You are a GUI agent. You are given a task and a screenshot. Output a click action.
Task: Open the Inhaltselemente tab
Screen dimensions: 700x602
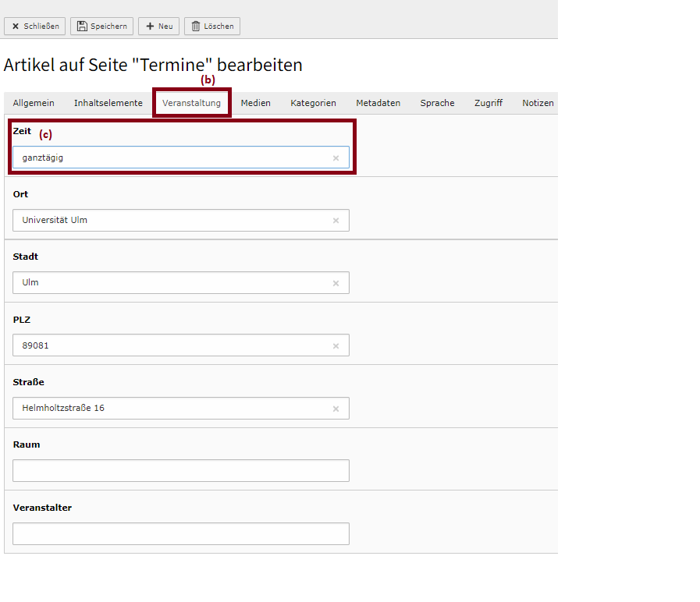pyautogui.click(x=108, y=103)
